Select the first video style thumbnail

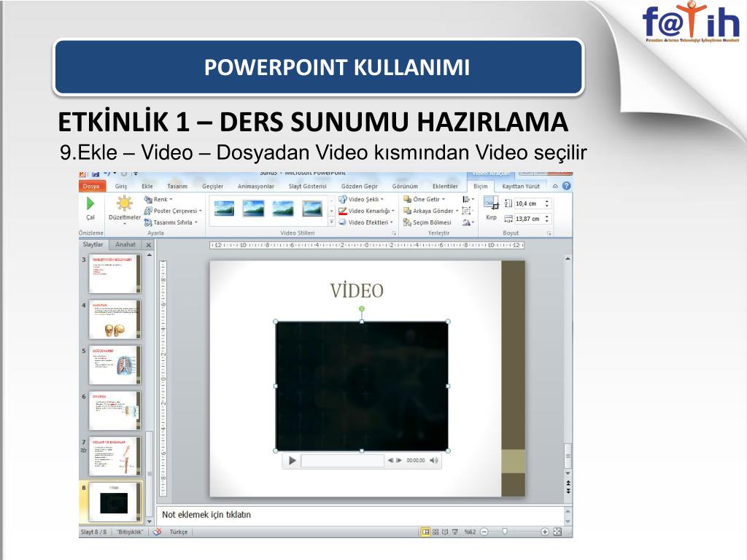pyautogui.click(x=224, y=209)
